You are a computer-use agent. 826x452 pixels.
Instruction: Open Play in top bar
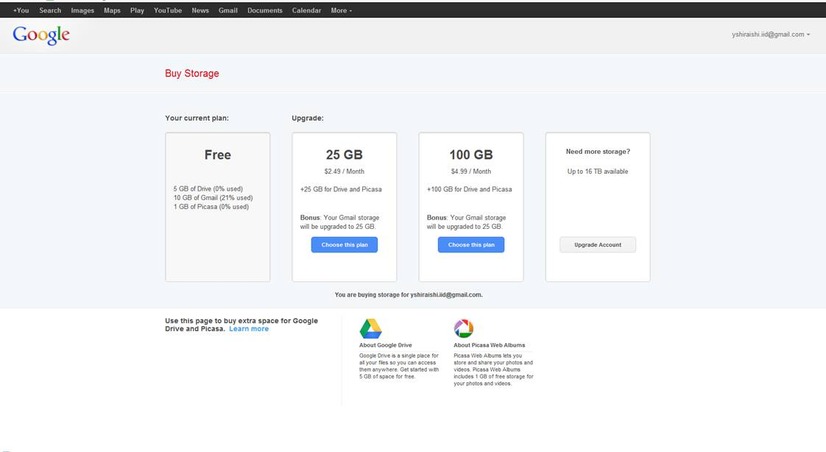[x=137, y=10]
